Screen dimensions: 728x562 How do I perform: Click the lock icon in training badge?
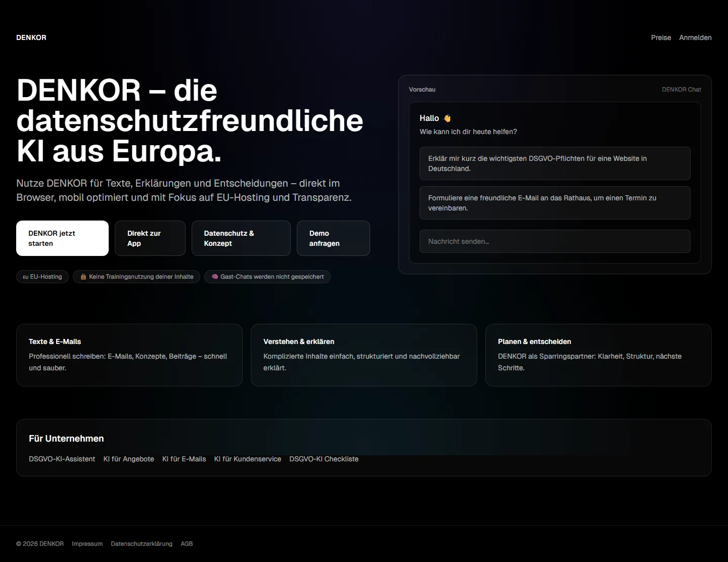click(83, 277)
